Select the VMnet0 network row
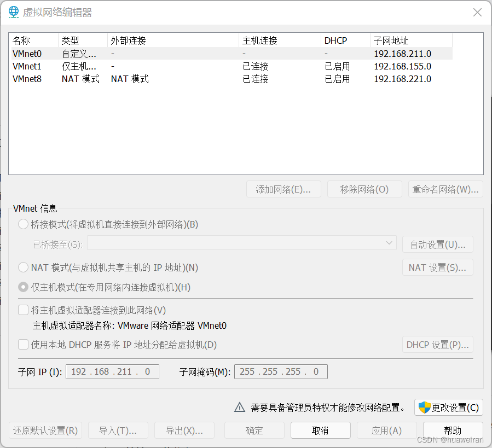Image resolution: width=492 pixels, height=448 pixels. tap(232, 54)
